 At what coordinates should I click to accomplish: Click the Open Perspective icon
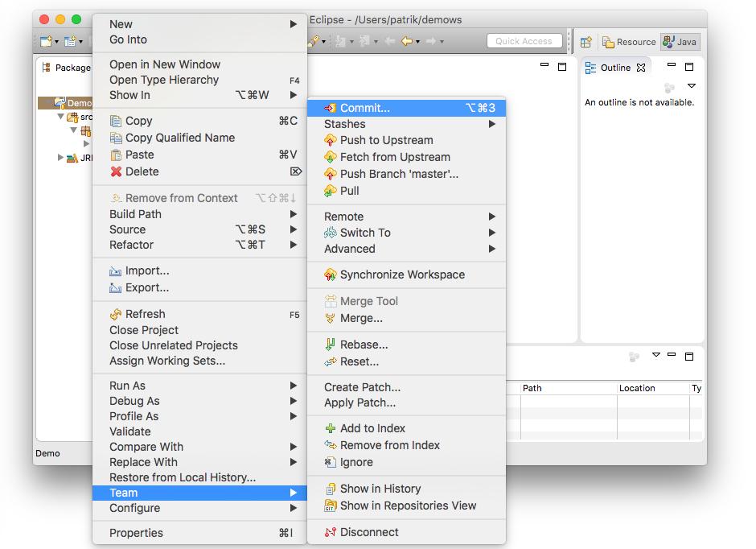click(x=585, y=42)
